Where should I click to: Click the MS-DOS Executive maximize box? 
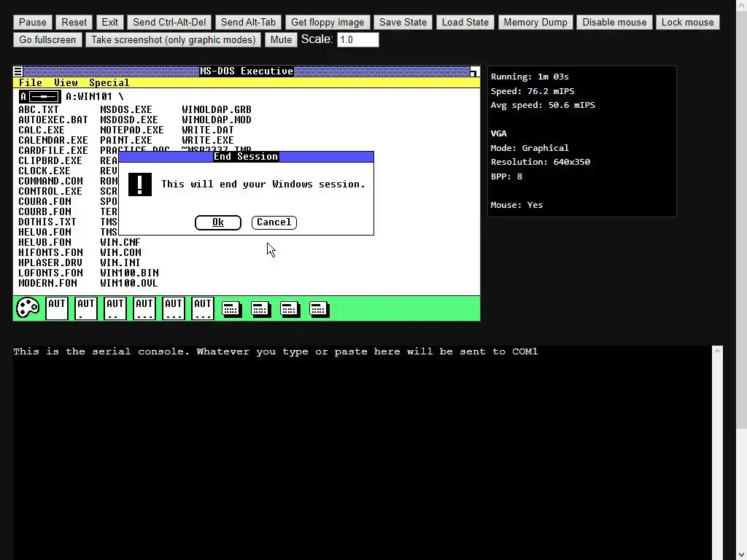[x=474, y=71]
